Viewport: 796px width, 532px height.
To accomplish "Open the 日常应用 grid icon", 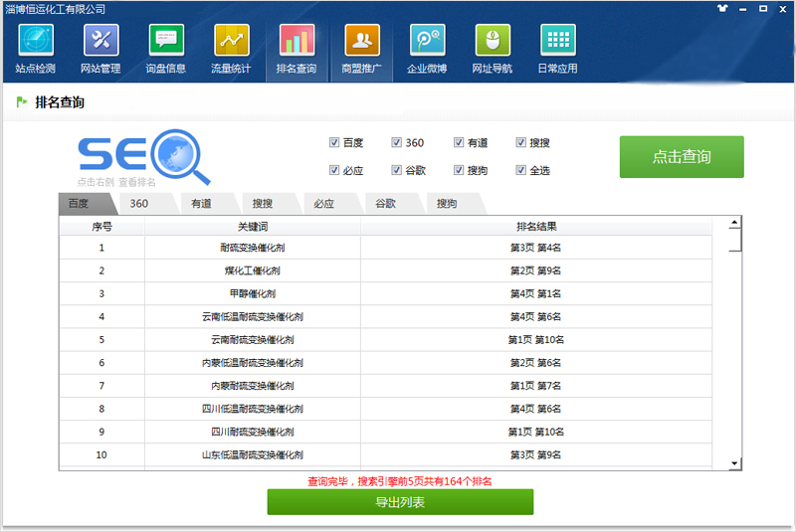I will point(558,40).
